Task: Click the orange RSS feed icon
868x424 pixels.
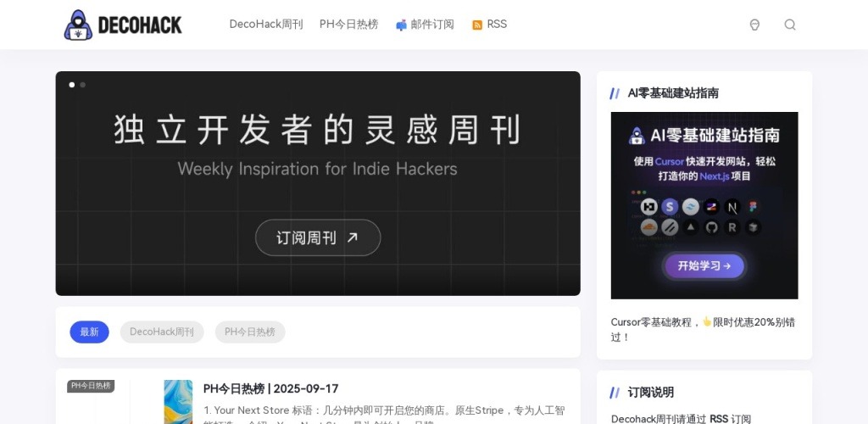Action: 477,25
